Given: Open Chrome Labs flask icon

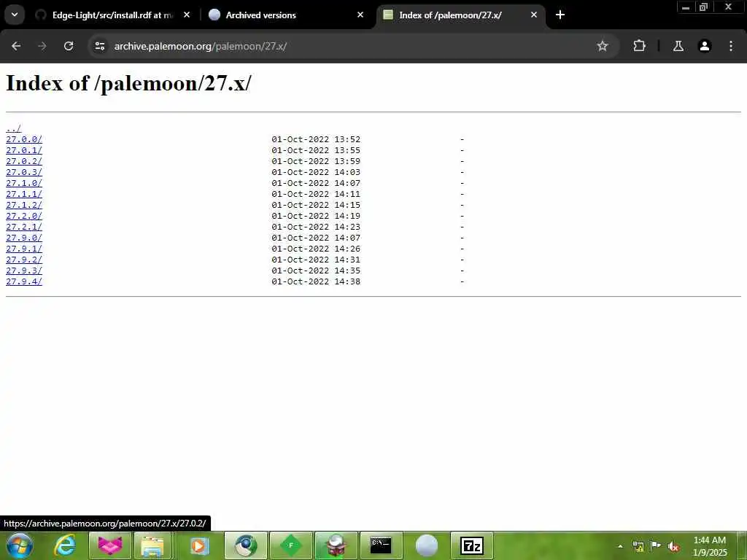Looking at the screenshot, I should [678, 46].
